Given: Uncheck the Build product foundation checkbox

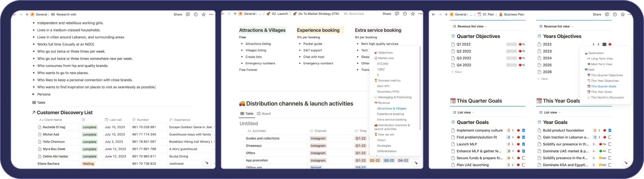Looking at the screenshot, I should pos(610,130).
